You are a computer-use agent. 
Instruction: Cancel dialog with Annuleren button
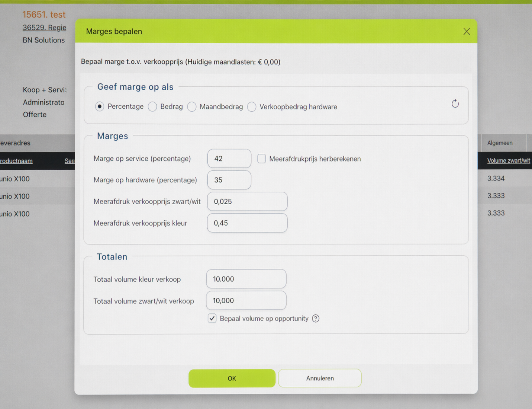click(x=320, y=378)
